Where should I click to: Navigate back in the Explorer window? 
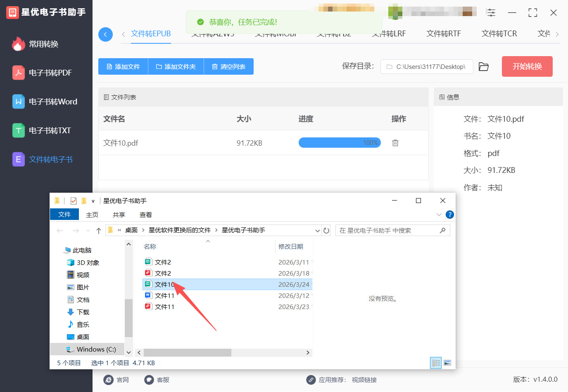[60, 231]
